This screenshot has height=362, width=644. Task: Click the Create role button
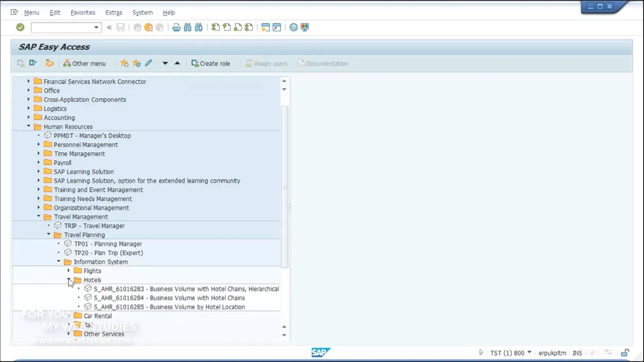pos(211,63)
